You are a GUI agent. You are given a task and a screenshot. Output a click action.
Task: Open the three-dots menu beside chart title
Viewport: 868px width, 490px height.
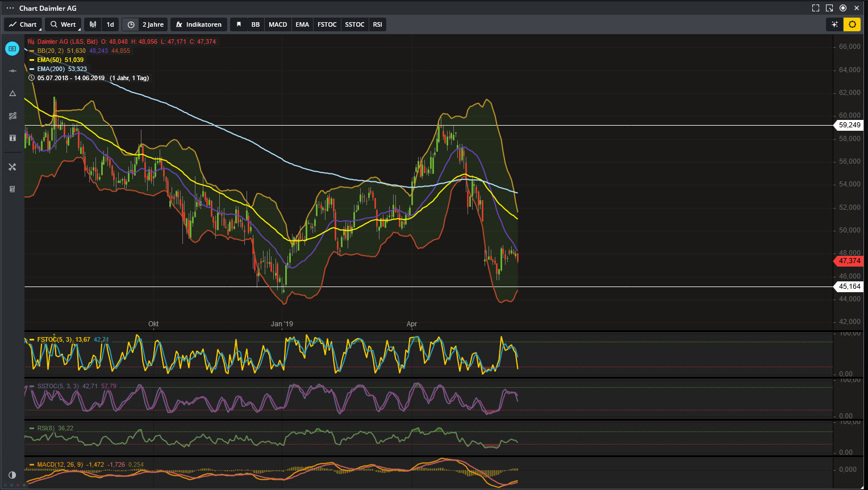10,8
